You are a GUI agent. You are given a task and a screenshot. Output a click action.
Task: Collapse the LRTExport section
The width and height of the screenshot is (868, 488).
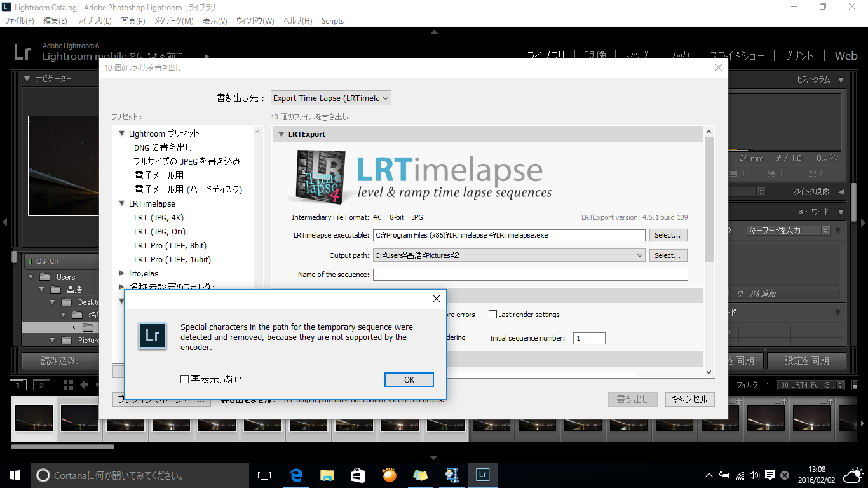click(x=281, y=134)
